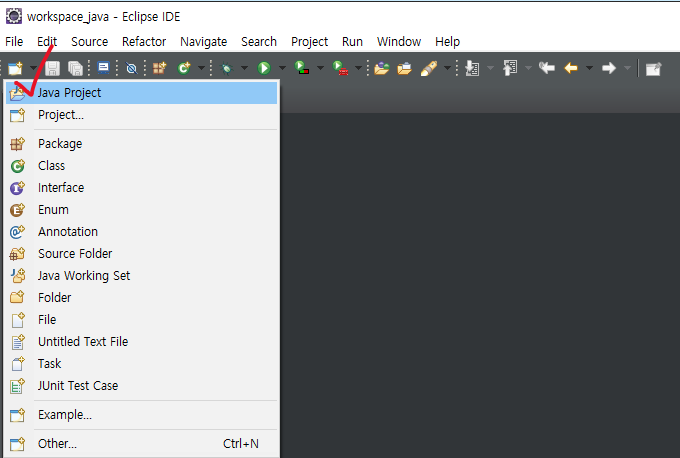Click the Debug bug icon

tap(227, 68)
